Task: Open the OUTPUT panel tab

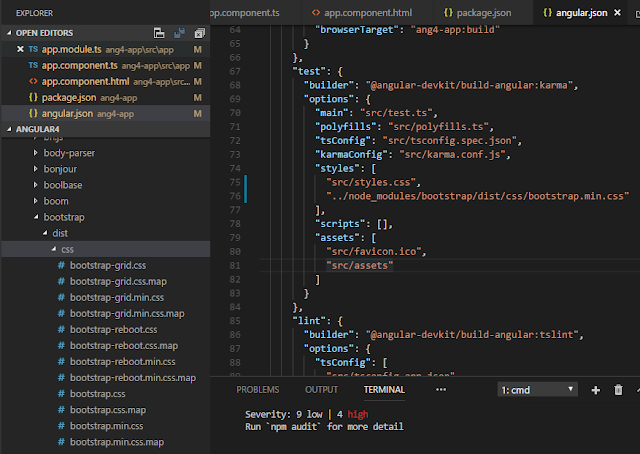Action: pyautogui.click(x=321, y=389)
